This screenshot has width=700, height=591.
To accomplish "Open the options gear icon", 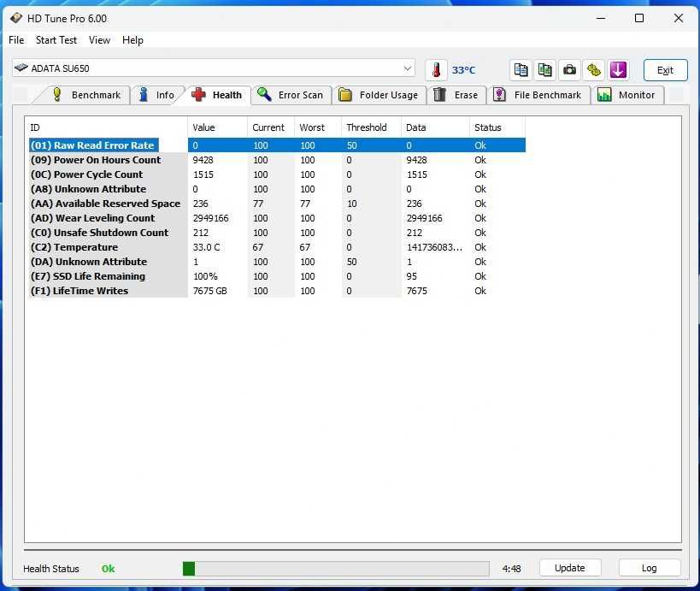I will pos(593,70).
